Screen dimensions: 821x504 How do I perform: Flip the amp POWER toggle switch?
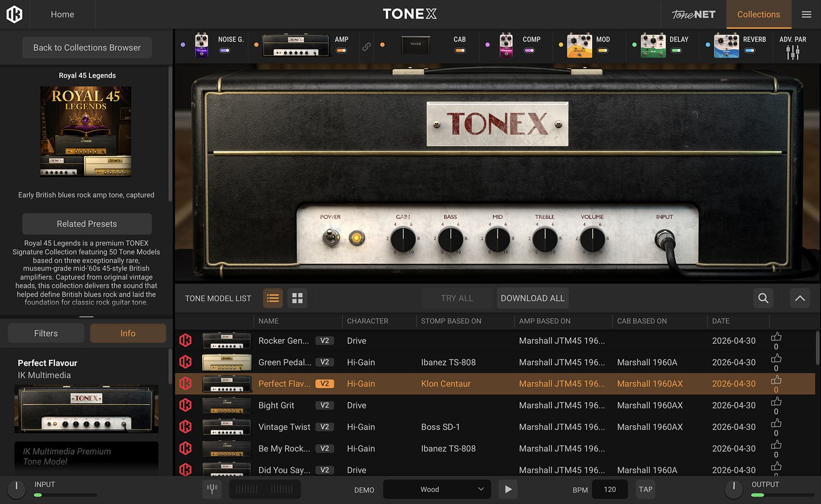coord(331,237)
